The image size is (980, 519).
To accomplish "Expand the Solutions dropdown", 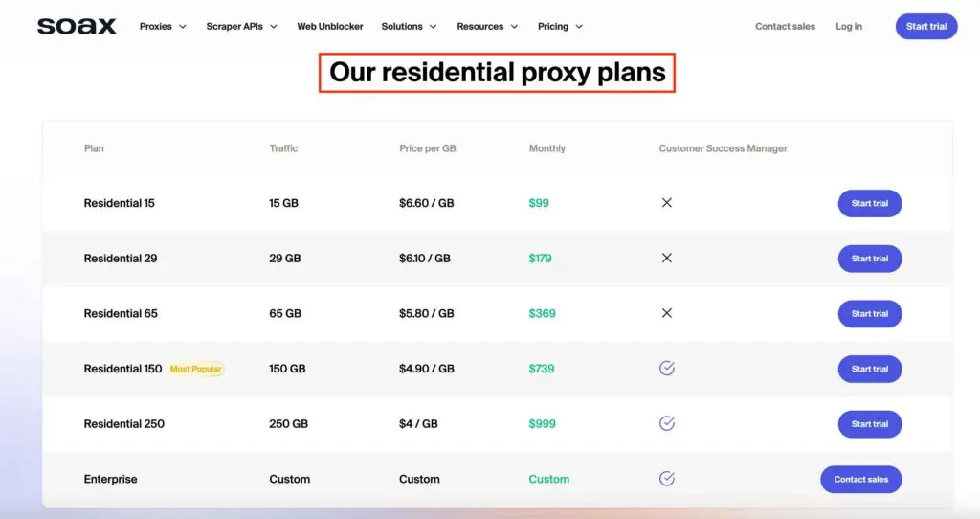I will point(409,26).
